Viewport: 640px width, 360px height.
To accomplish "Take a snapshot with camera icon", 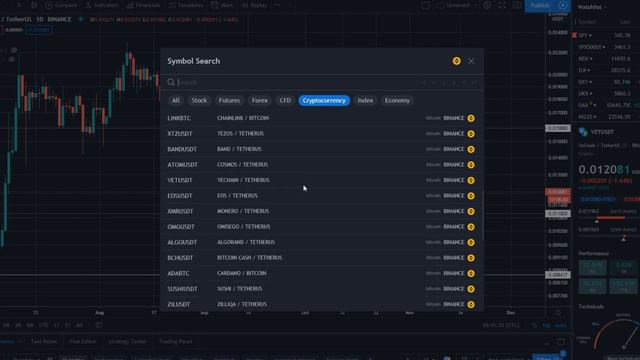I will tap(517, 5).
